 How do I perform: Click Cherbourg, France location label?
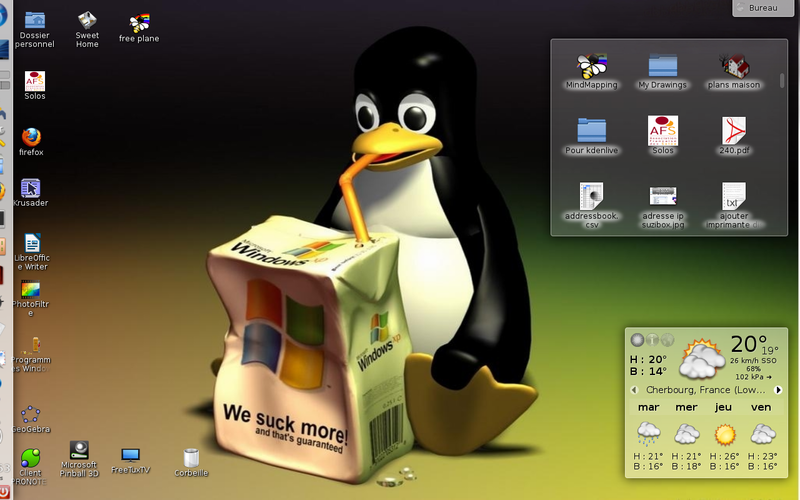tap(706, 390)
